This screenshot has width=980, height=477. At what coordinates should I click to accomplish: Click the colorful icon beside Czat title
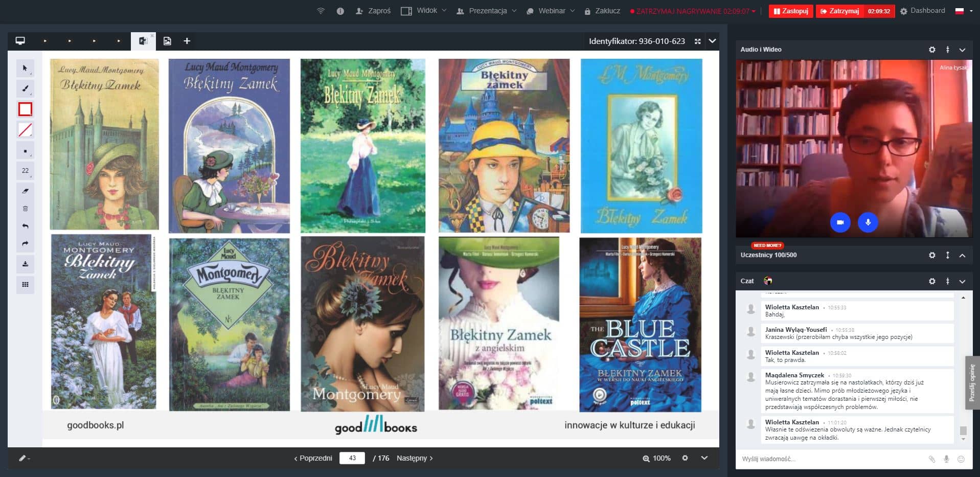768,281
